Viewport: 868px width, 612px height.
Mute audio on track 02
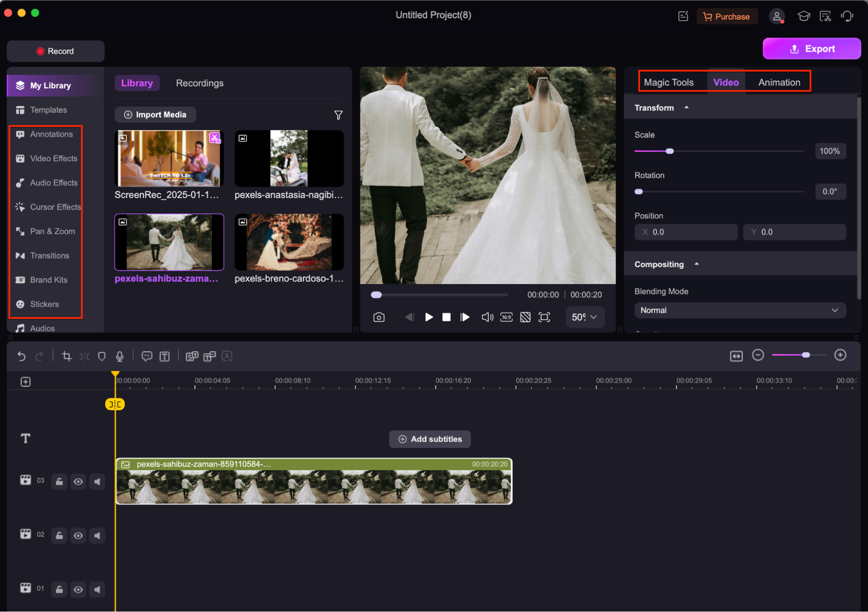pos(97,536)
